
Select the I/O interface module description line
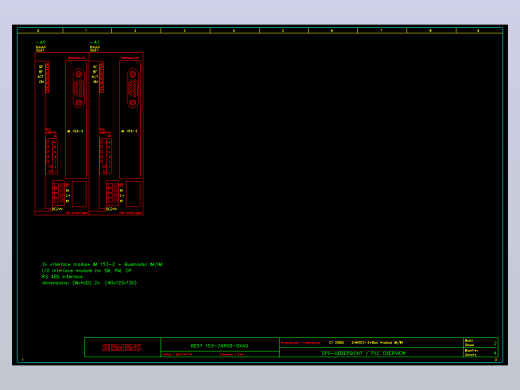coord(86,271)
